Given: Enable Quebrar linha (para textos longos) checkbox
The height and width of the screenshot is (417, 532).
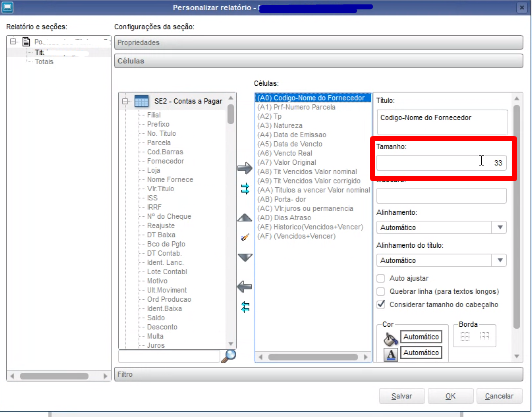Looking at the screenshot, I should coord(381,291).
